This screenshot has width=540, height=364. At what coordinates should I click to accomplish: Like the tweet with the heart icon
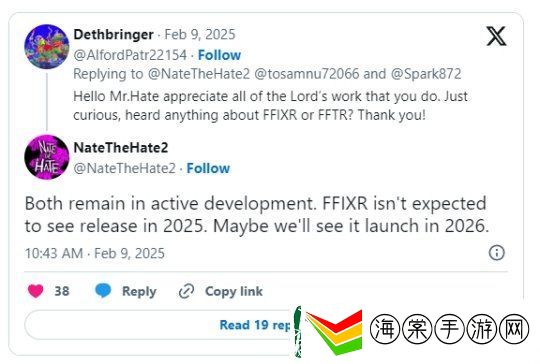pyautogui.click(x=35, y=291)
